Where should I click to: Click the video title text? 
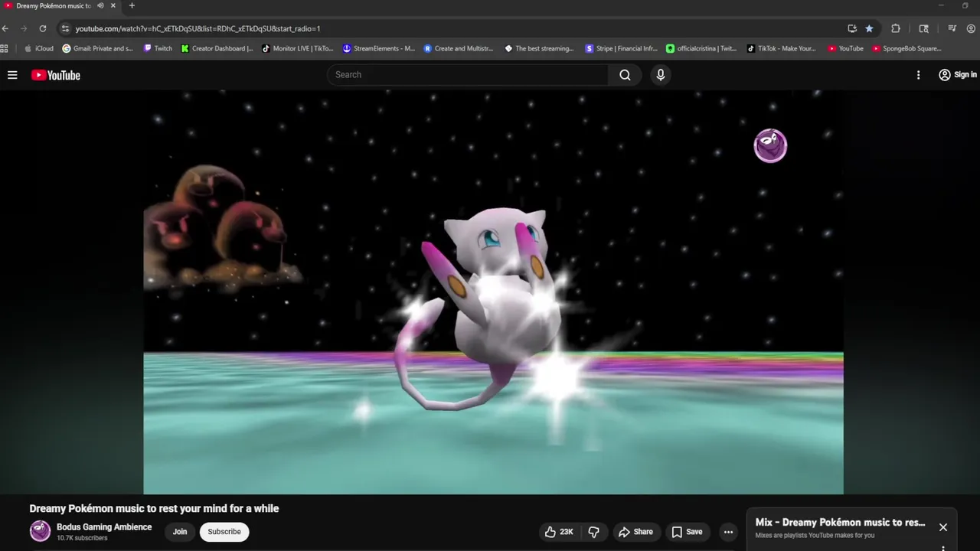(x=154, y=508)
